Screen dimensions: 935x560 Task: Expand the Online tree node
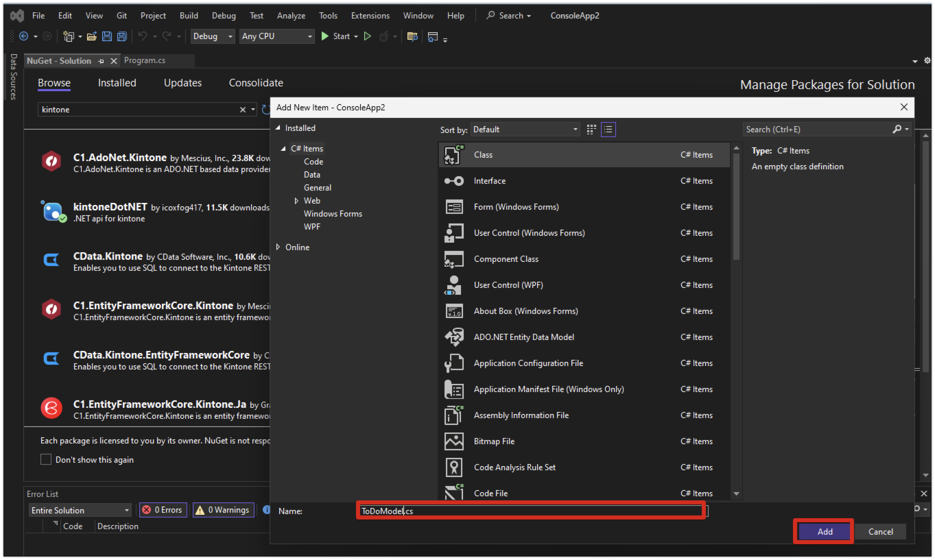click(x=279, y=247)
